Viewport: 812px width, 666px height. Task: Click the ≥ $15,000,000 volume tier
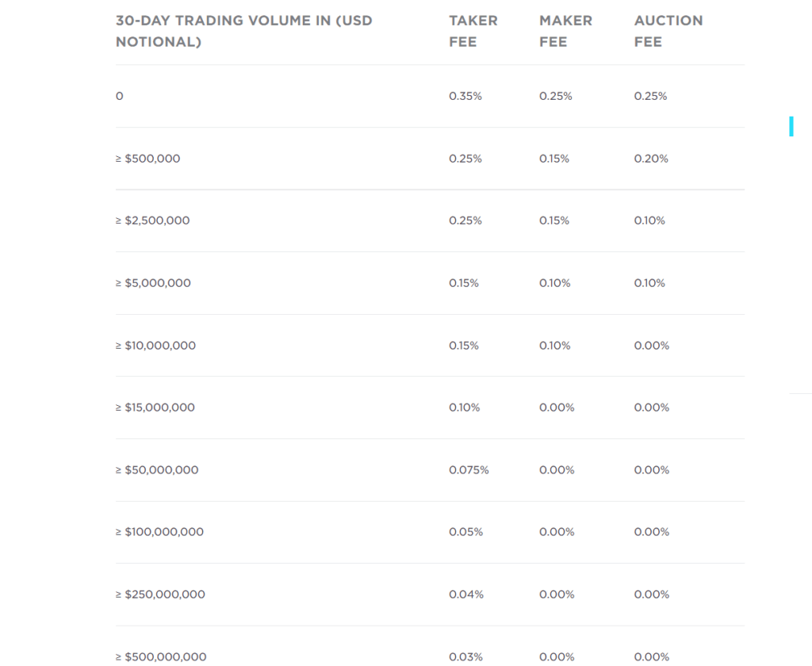pos(155,408)
